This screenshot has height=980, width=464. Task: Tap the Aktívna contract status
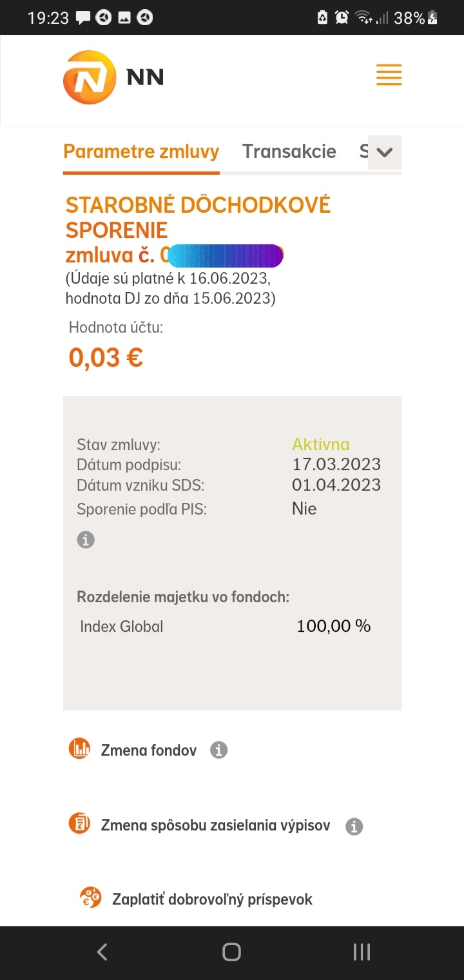coord(320,444)
